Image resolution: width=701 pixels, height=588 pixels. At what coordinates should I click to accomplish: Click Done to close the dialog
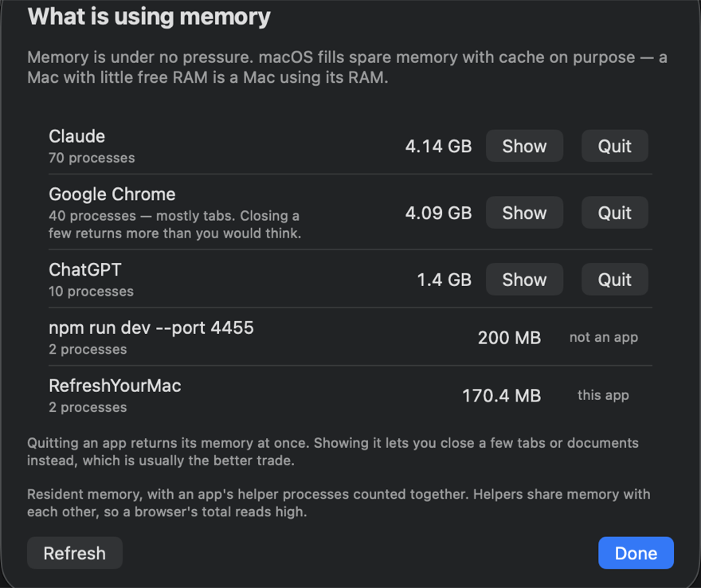click(636, 553)
